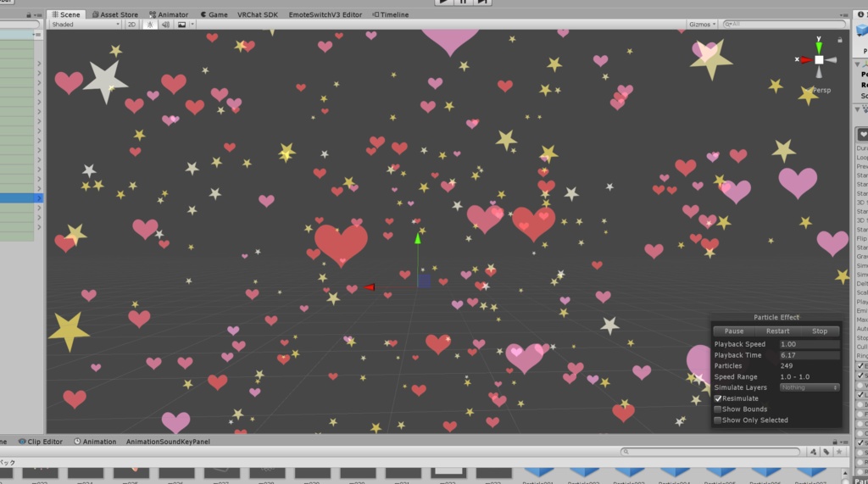868x484 pixels.
Task: Click the X axis on the orientation gizmo
Action: 805,60
